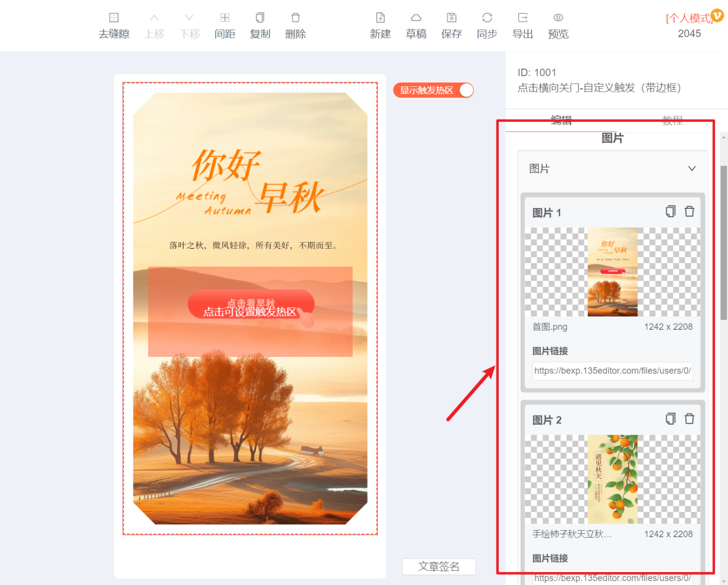Click the ID: 1001 text
This screenshot has height=585, width=728.
tap(537, 72)
